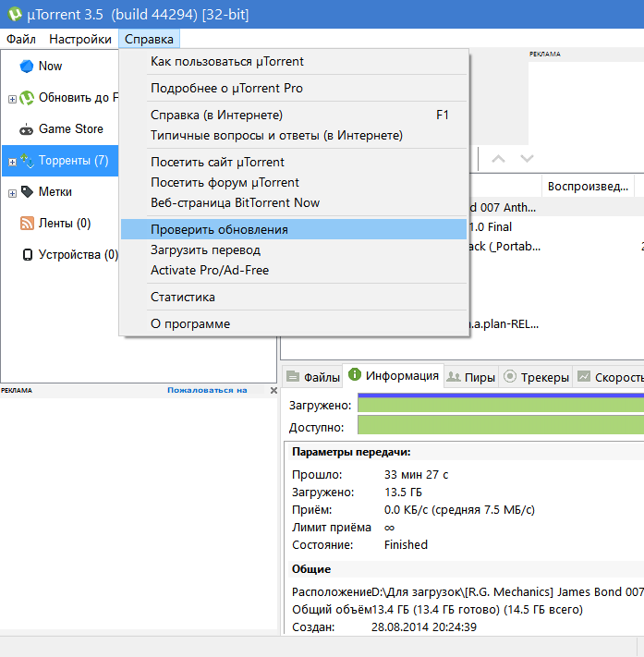Move torrent up in queue arrow
The height and width of the screenshot is (657, 644).
498,159
